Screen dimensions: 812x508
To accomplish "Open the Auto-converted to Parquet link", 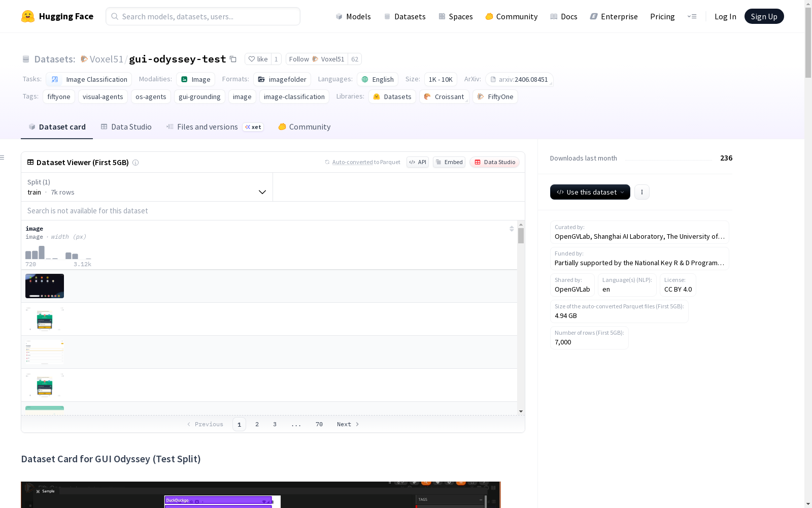I will [362, 162].
